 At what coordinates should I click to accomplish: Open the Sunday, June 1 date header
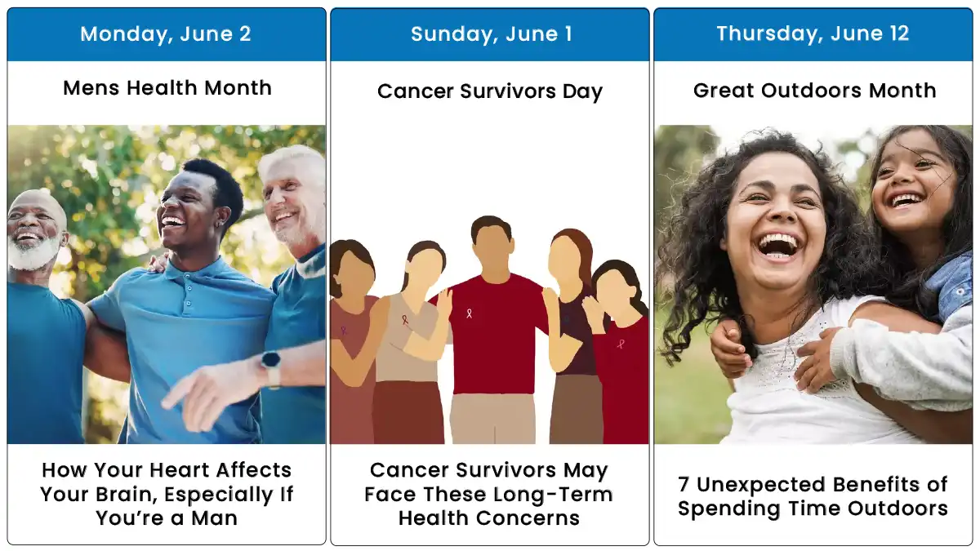[490, 34]
